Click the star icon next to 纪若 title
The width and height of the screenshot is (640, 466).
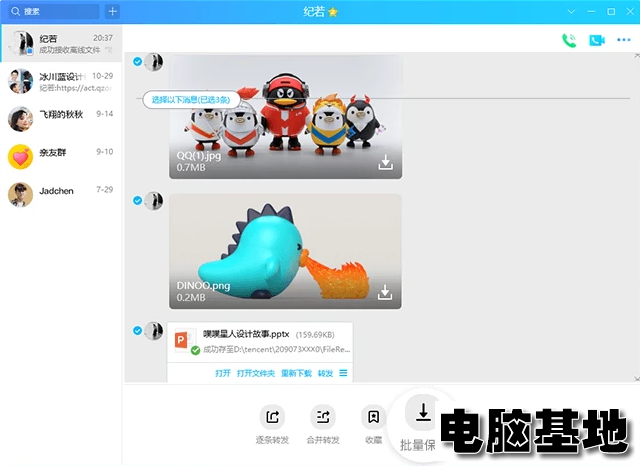click(333, 12)
